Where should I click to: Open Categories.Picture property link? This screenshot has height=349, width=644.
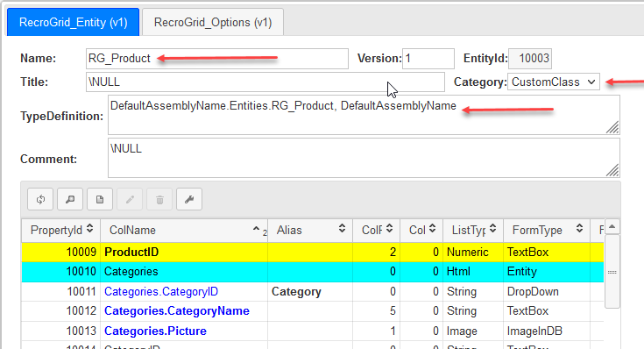[x=155, y=331]
